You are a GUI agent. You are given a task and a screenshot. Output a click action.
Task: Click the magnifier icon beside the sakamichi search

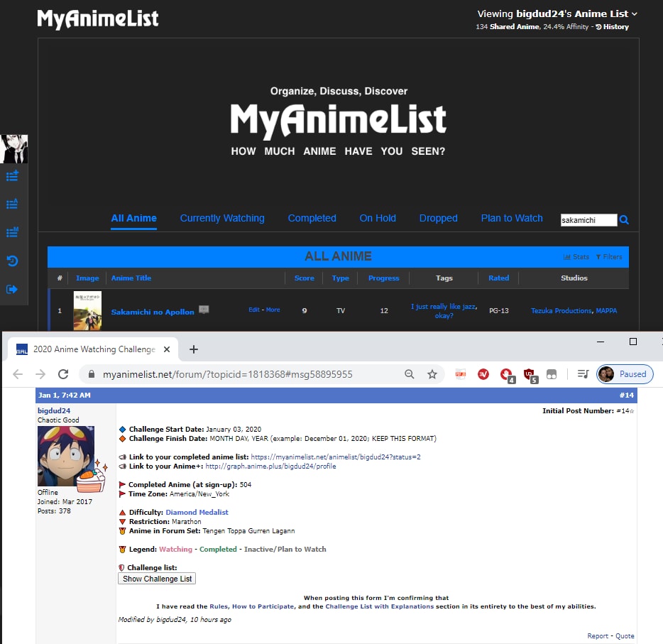[x=624, y=220]
